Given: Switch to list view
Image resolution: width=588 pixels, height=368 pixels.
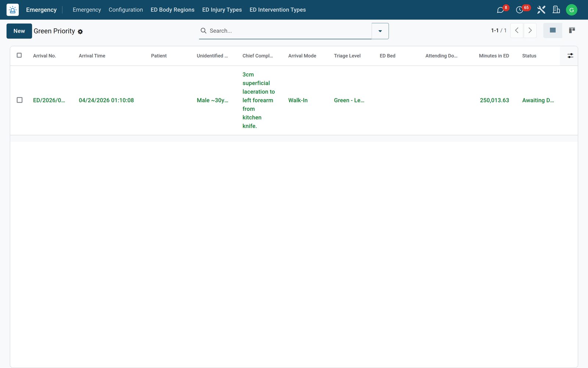Looking at the screenshot, I should pyautogui.click(x=553, y=31).
